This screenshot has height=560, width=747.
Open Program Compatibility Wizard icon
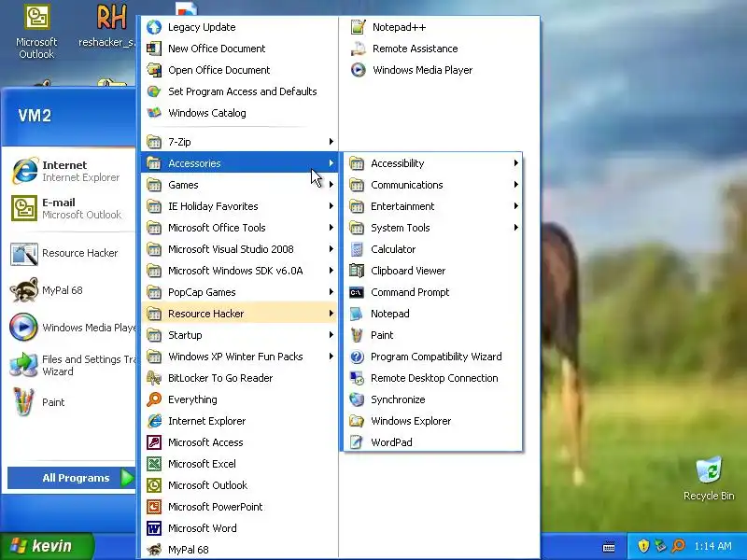(357, 357)
